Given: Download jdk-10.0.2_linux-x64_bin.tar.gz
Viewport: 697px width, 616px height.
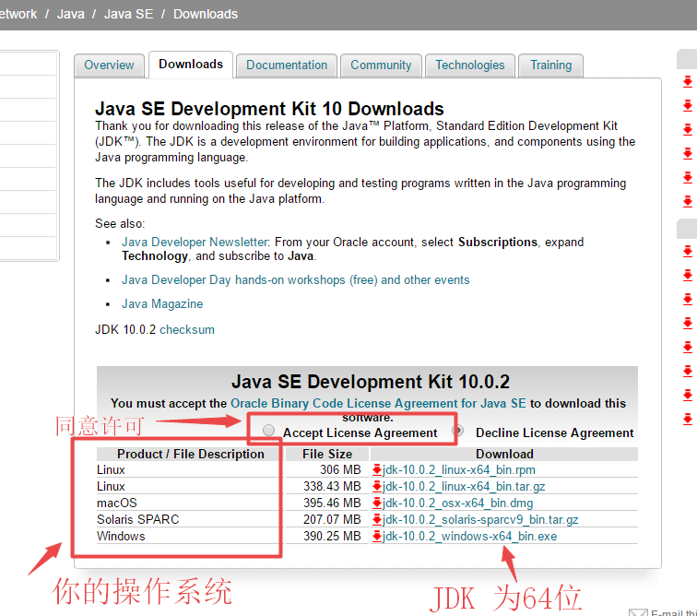Looking at the screenshot, I should point(464,486).
